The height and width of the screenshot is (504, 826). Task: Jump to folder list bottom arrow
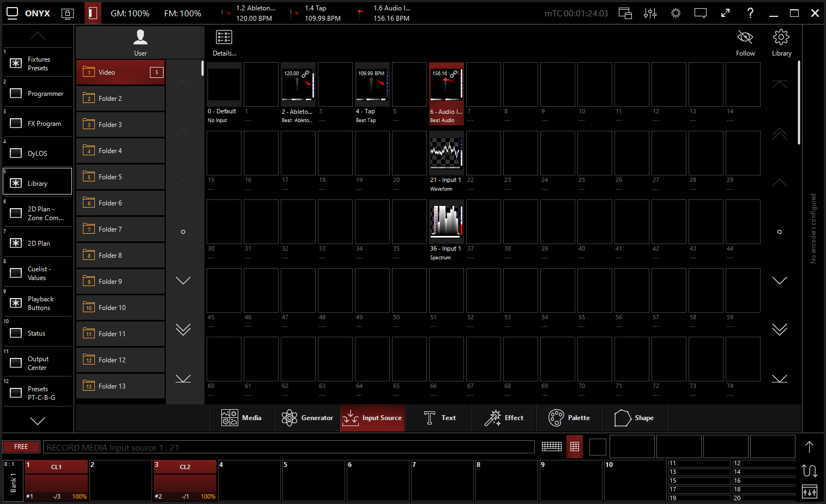coord(183,379)
